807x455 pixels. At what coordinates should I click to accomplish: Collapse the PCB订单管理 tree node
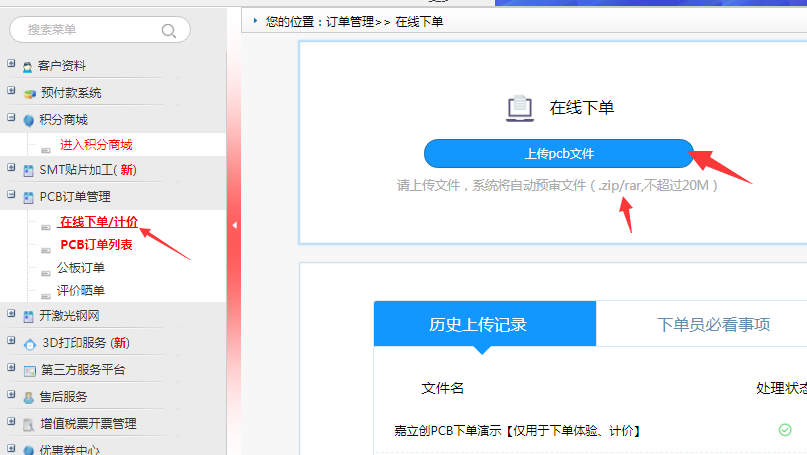tap(11, 196)
